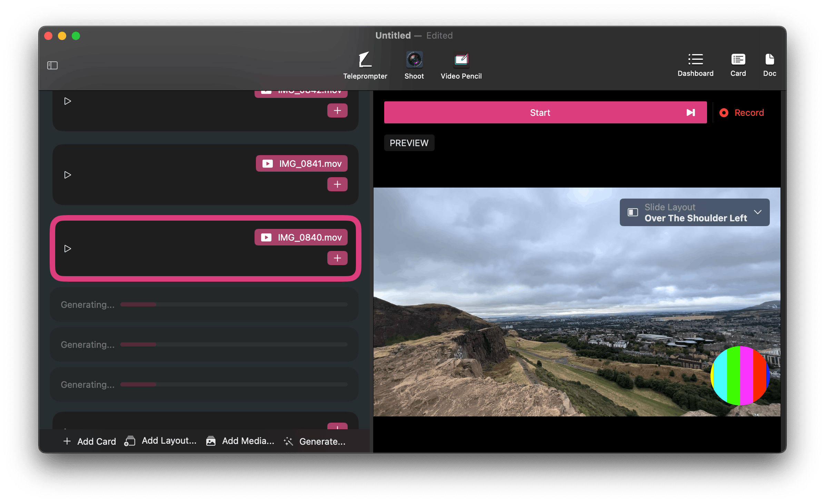Open the Shoot camera tool
The width and height of the screenshot is (825, 504).
414,65
